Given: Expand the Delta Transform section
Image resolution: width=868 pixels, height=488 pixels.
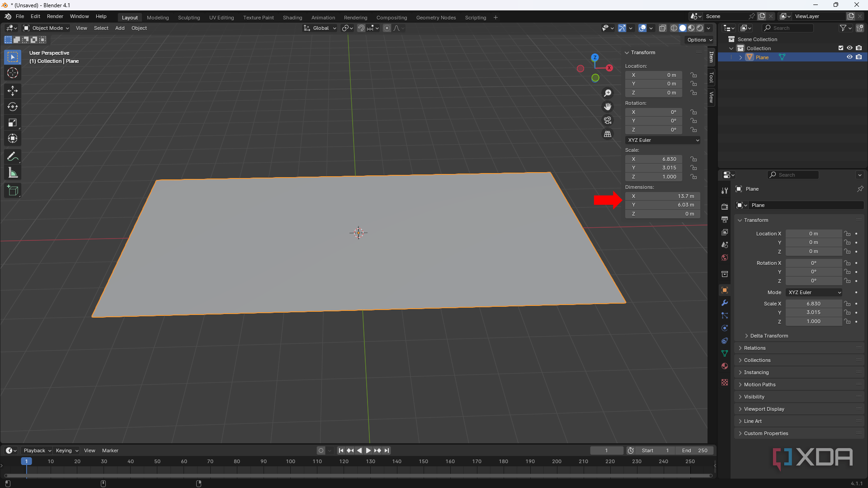Looking at the screenshot, I should 769,336.
